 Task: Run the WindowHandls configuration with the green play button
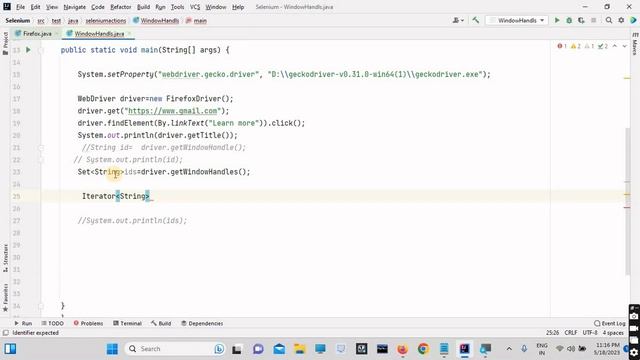point(557,20)
